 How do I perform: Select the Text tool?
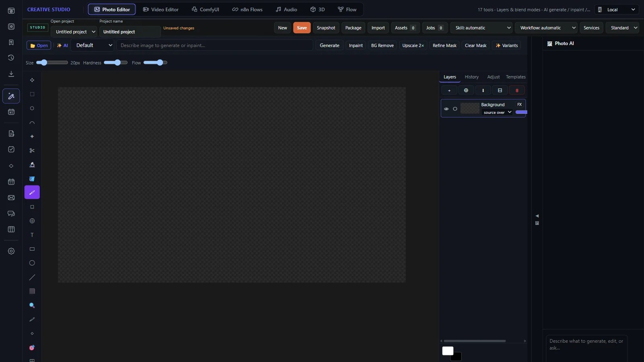(x=32, y=235)
